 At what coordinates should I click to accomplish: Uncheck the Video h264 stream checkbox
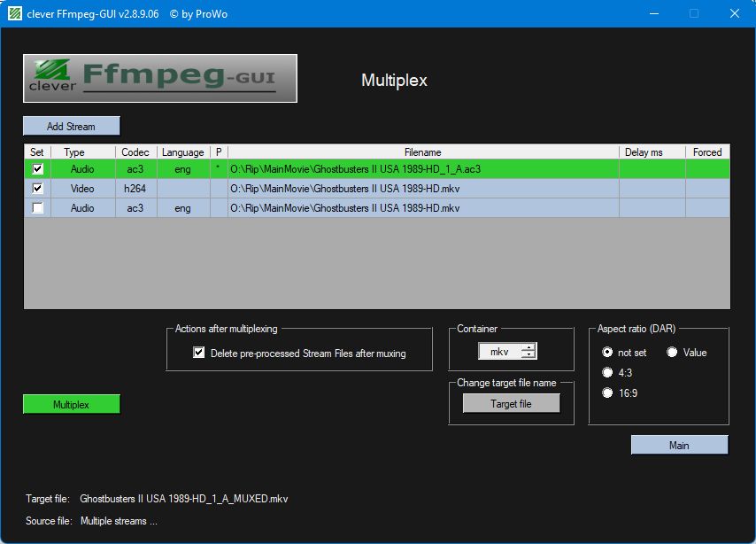tap(37, 188)
